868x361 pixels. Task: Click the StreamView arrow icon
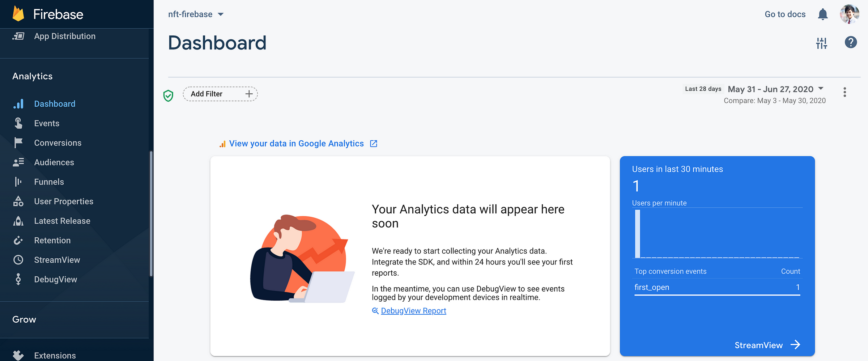795,345
